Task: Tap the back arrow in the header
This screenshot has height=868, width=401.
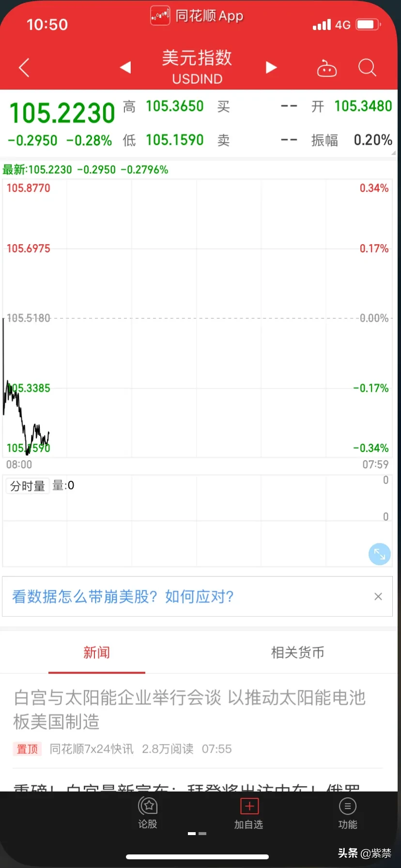Action: [x=24, y=68]
